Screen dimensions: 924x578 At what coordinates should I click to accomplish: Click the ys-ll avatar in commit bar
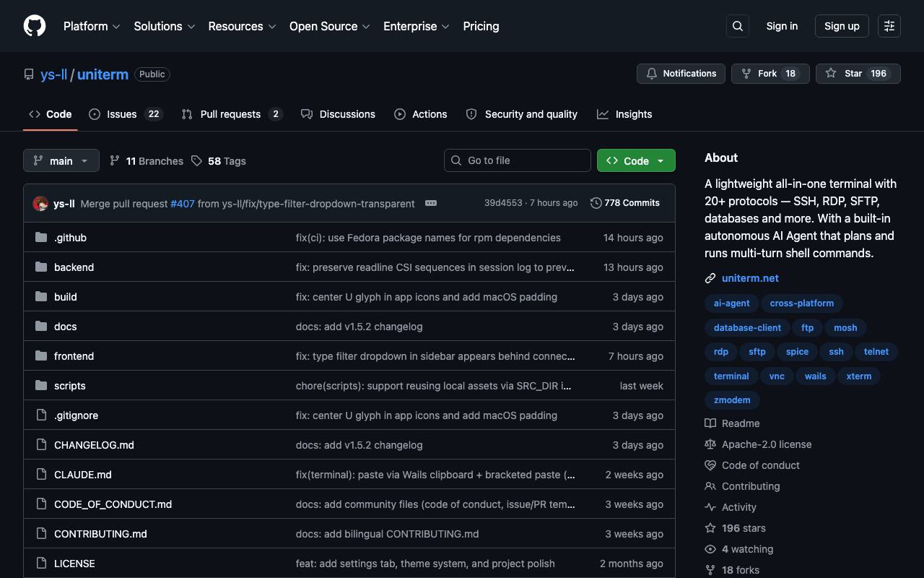tap(40, 204)
